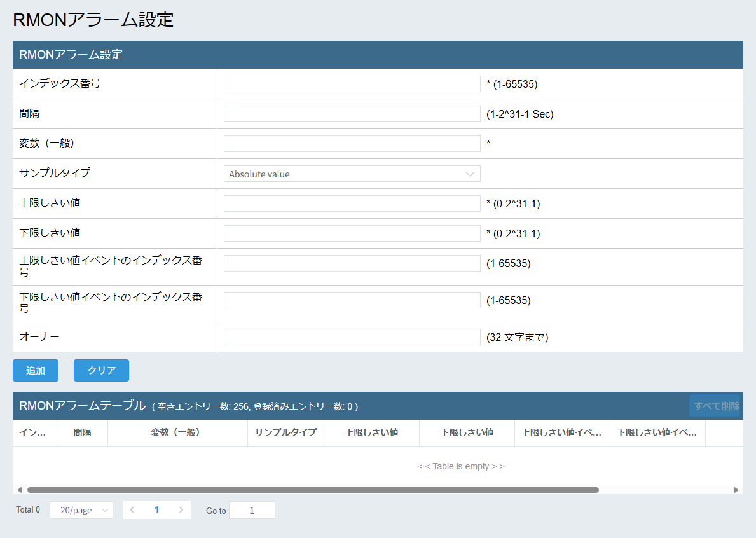The image size is (756, 538).
Task: Click scrollbar right arrow of table
Action: [736, 490]
